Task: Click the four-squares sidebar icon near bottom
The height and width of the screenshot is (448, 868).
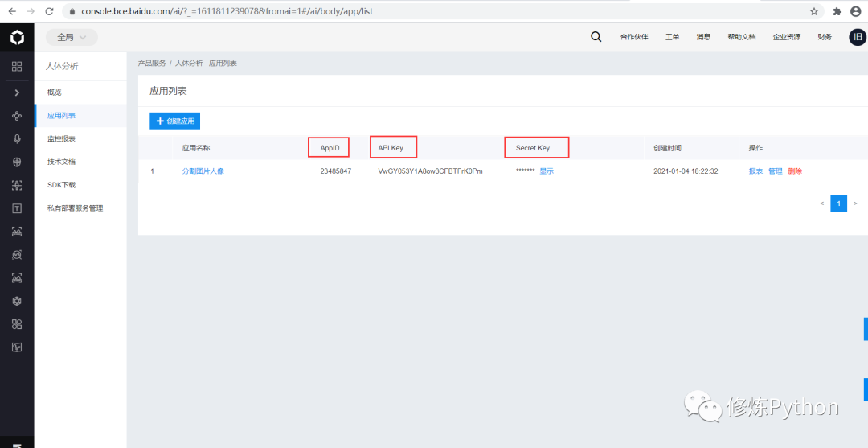Action: pyautogui.click(x=17, y=324)
